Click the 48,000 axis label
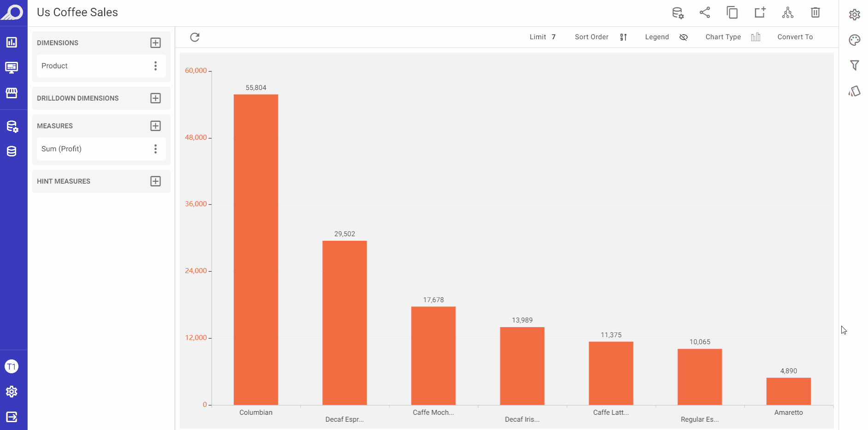The image size is (868, 430). coord(196,137)
